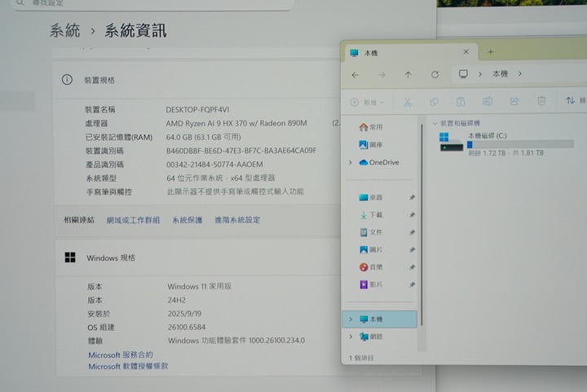Image resolution: width=587 pixels, height=392 pixels.
Task: Open 音樂 (Music) folder in sidebar
Action: 371,267
